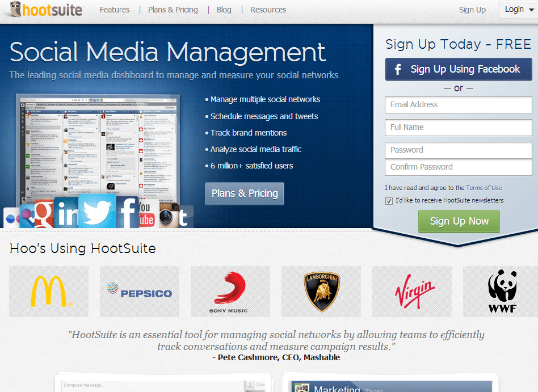Click the LinkedIn icon in the banner
This screenshot has height=392, width=538.
(66, 213)
